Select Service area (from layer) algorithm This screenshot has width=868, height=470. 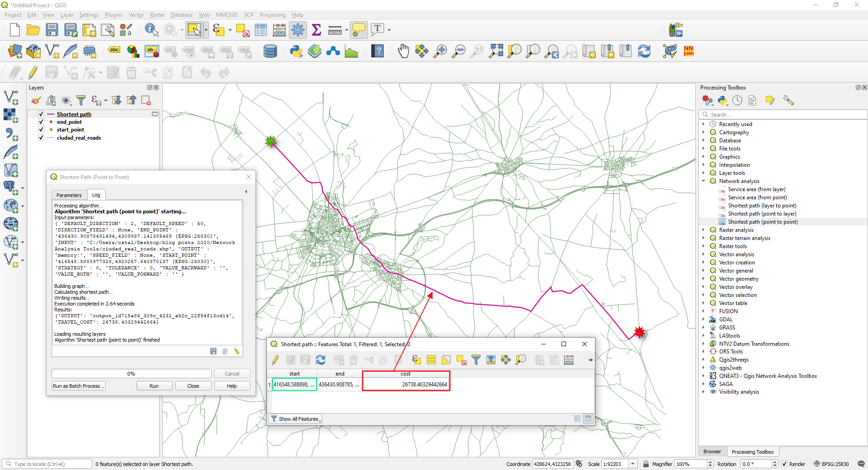click(x=756, y=189)
